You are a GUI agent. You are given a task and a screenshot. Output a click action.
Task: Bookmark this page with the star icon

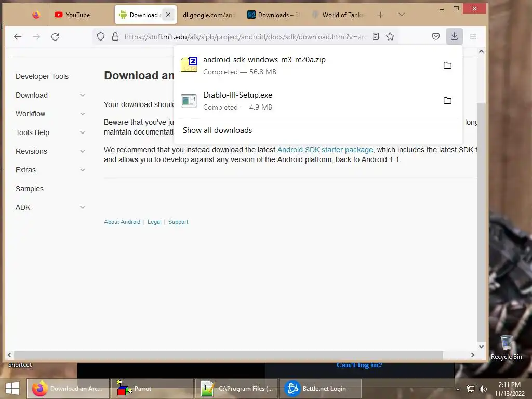coord(390,37)
